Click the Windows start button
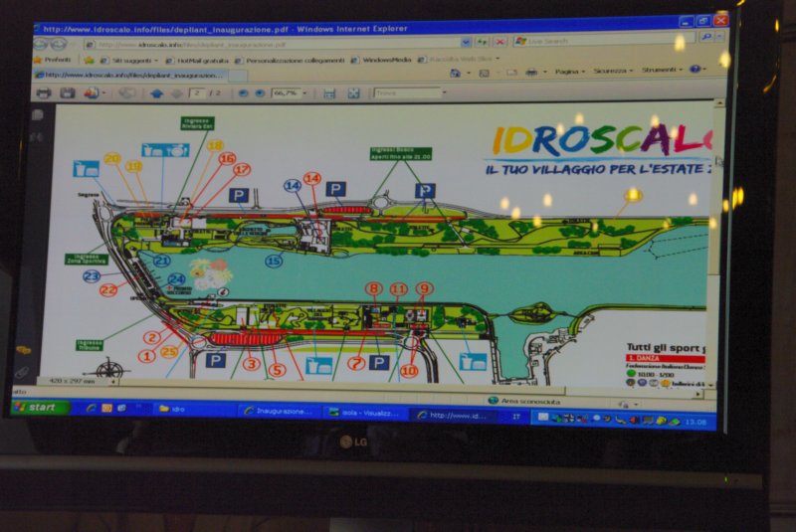The image size is (796, 532). pyautogui.click(x=40, y=407)
